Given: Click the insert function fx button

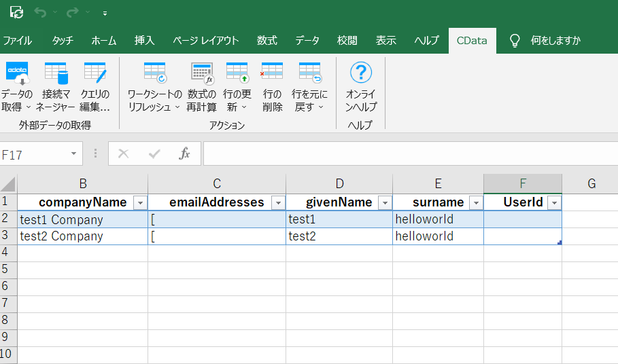Looking at the screenshot, I should (184, 154).
